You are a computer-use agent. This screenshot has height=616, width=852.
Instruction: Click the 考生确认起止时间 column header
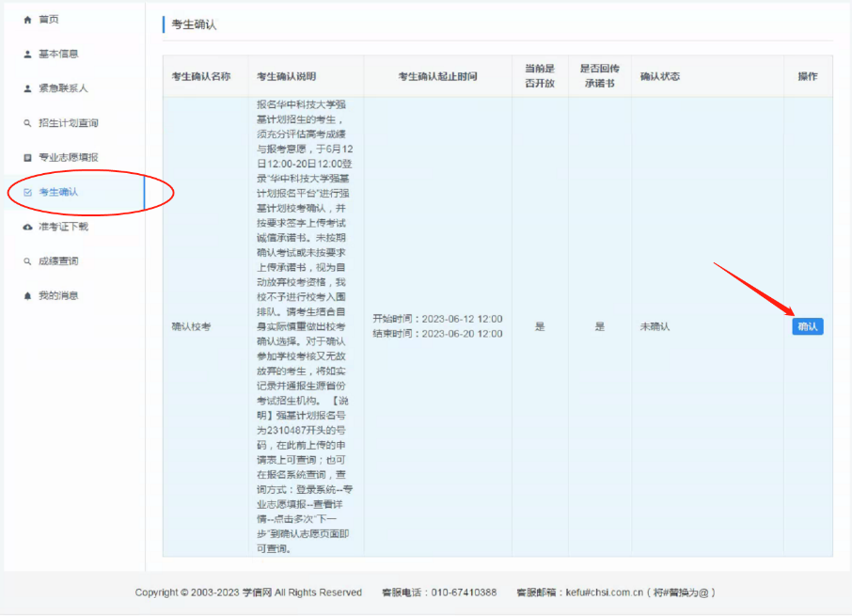[x=437, y=76]
